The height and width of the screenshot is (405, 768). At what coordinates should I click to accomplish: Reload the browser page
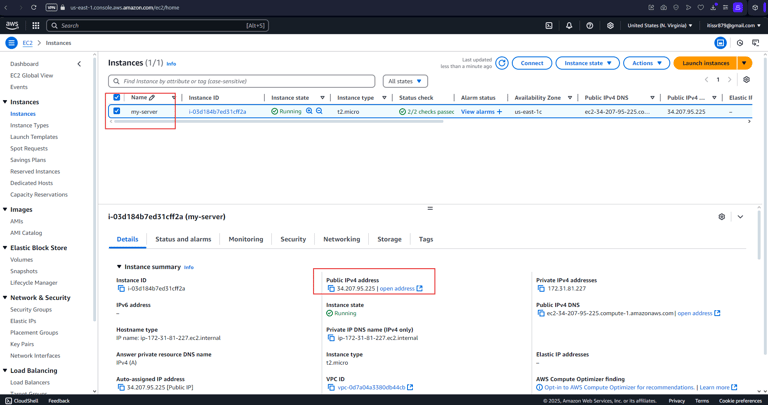pos(33,7)
